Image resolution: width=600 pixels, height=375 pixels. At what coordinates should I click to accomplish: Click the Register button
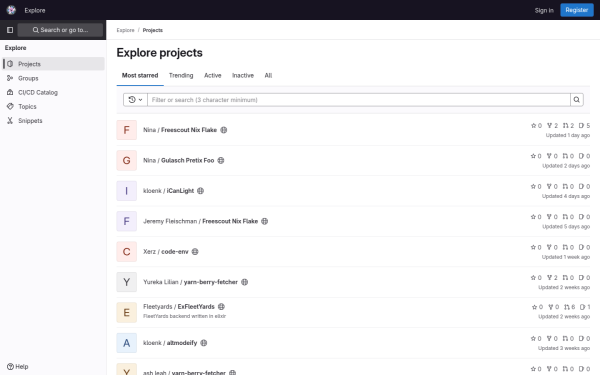point(577,10)
